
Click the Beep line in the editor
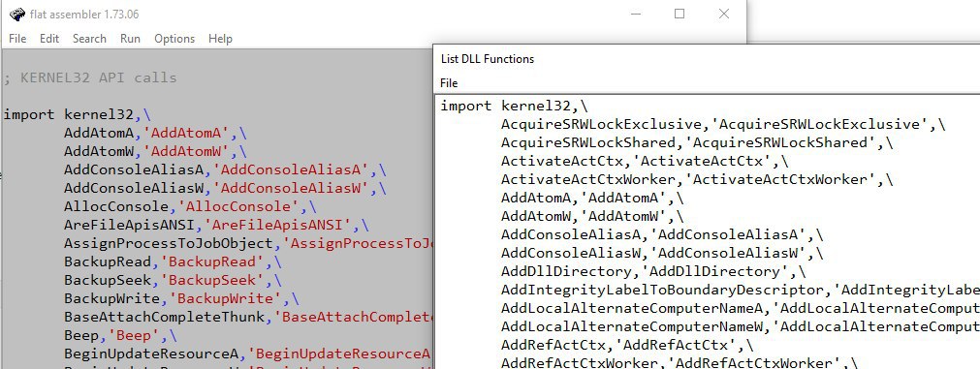120,335
